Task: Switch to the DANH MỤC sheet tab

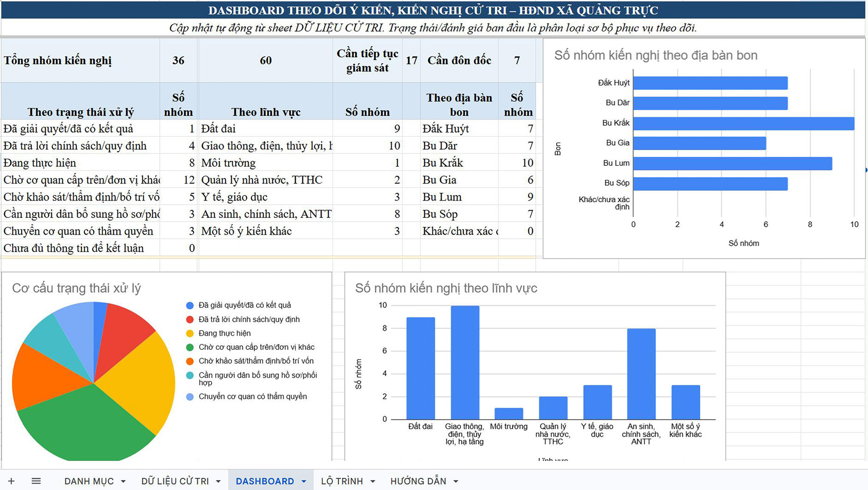Action: [89, 481]
